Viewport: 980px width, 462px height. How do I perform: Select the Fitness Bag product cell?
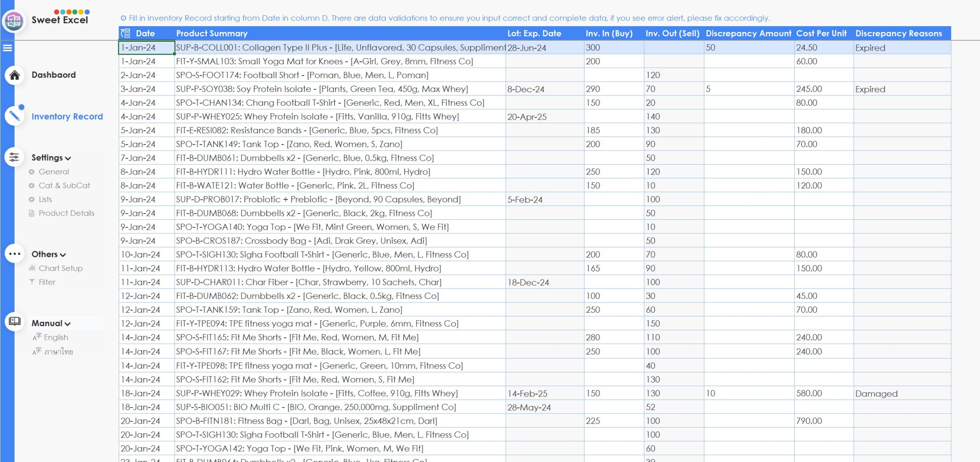tap(340, 421)
